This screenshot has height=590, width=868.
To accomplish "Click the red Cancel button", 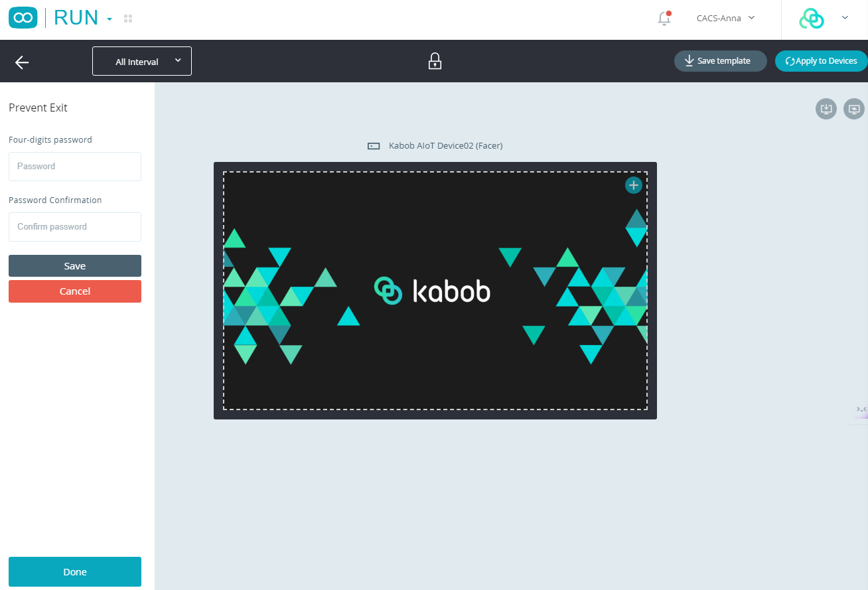I will 75,291.
